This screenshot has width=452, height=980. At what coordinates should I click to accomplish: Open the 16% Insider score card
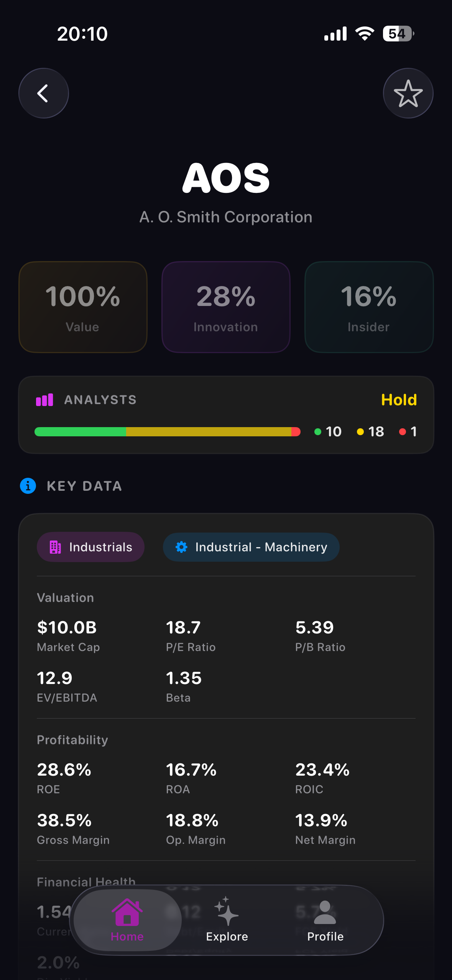(x=368, y=307)
